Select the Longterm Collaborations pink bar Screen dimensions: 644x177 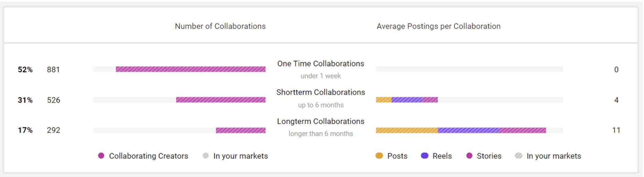tap(241, 130)
